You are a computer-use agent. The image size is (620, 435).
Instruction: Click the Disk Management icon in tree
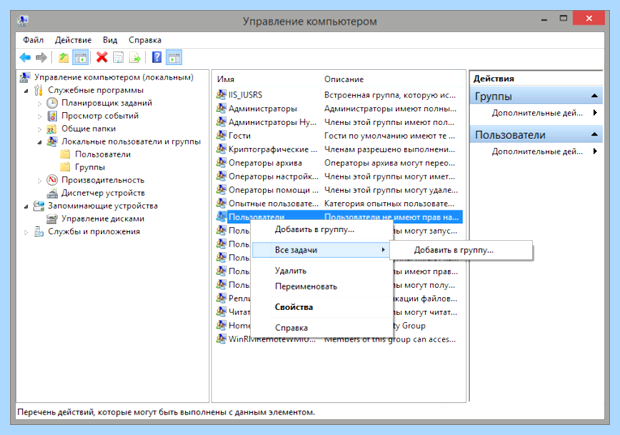tap(52, 219)
